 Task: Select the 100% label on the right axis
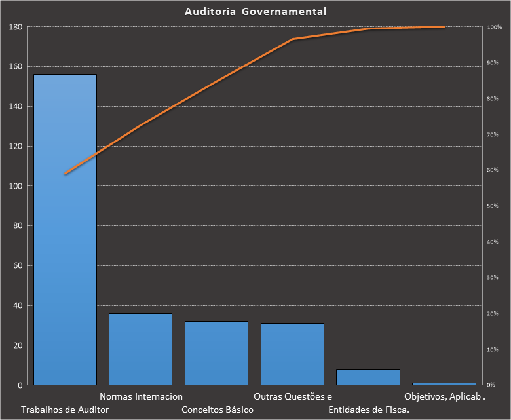pyautogui.click(x=494, y=28)
